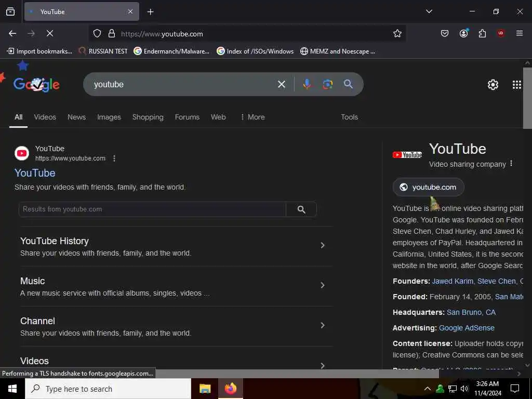Switch to Images results tab

coord(109,117)
